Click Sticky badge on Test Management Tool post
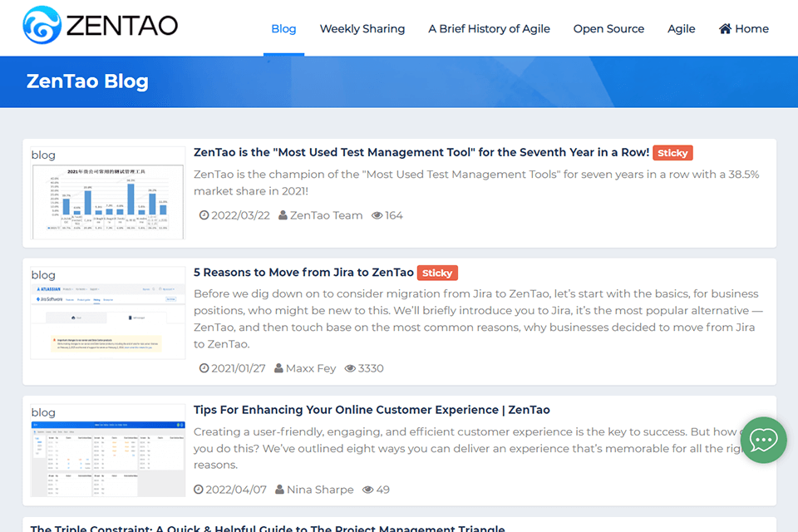 point(672,153)
